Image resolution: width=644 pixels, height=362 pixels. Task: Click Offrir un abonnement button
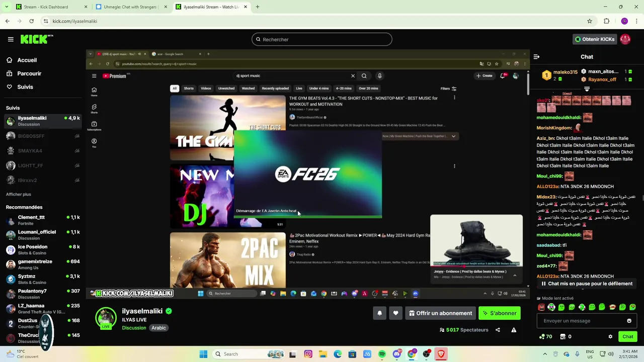tap(440, 313)
